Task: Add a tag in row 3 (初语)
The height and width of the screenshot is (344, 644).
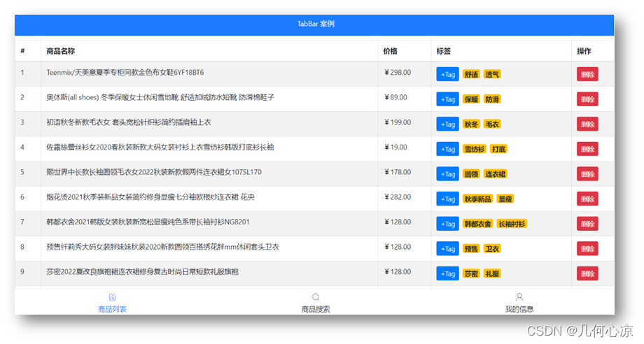Action: coord(448,124)
